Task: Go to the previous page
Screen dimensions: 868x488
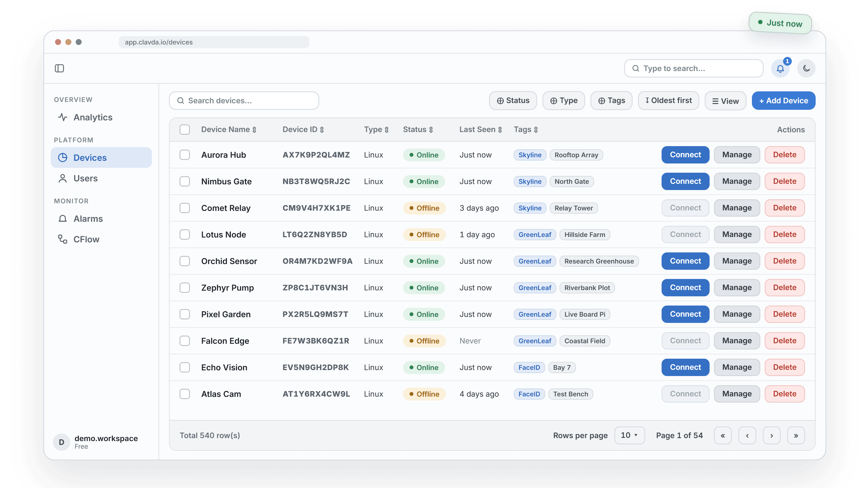Action: coord(747,435)
